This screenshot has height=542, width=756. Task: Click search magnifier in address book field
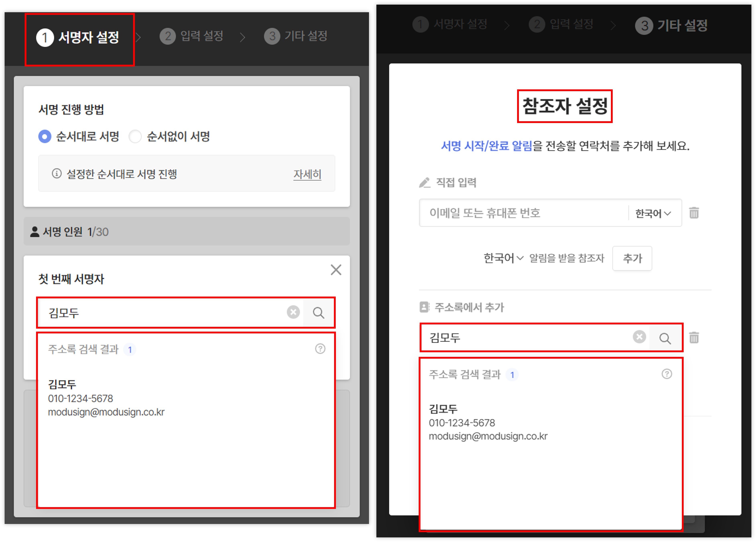click(665, 338)
